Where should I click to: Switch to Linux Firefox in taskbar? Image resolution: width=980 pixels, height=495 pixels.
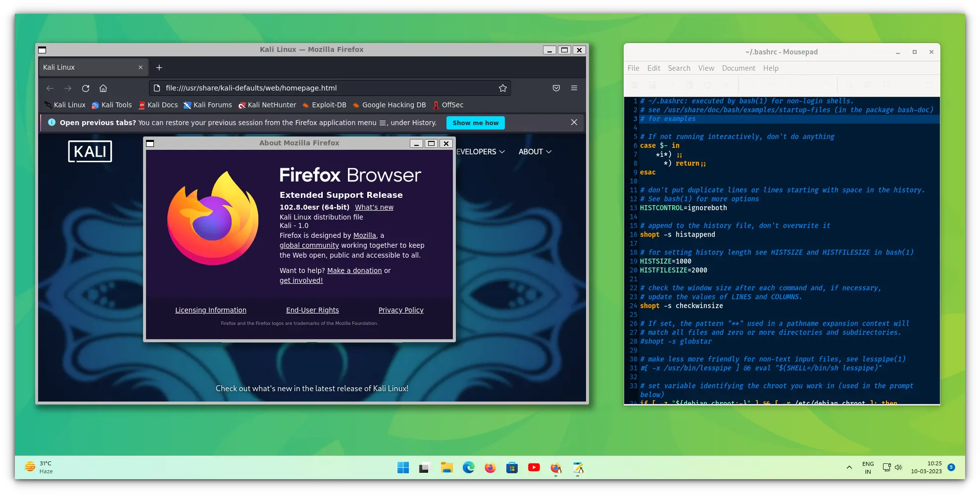point(556,468)
